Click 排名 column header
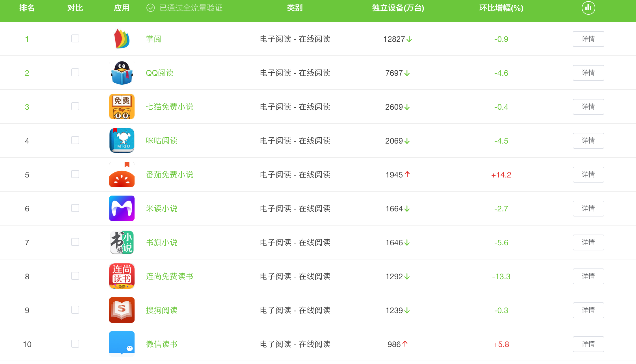636x364 pixels. tap(27, 8)
